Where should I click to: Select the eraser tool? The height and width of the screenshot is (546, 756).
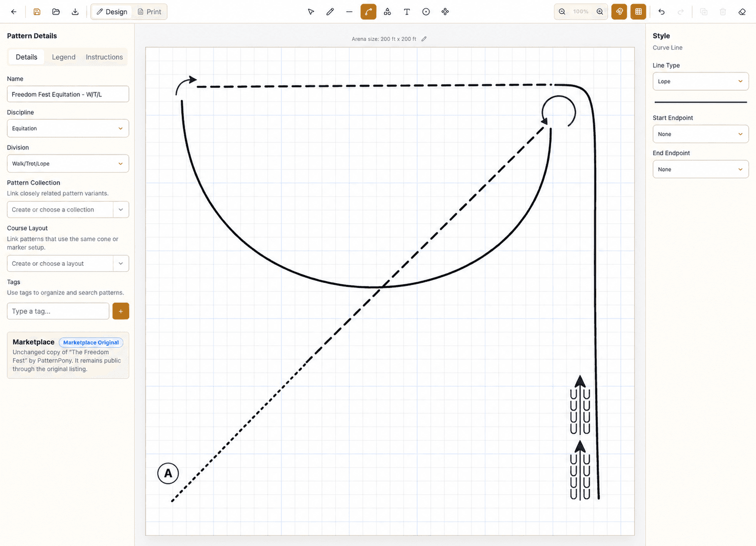[742, 12]
